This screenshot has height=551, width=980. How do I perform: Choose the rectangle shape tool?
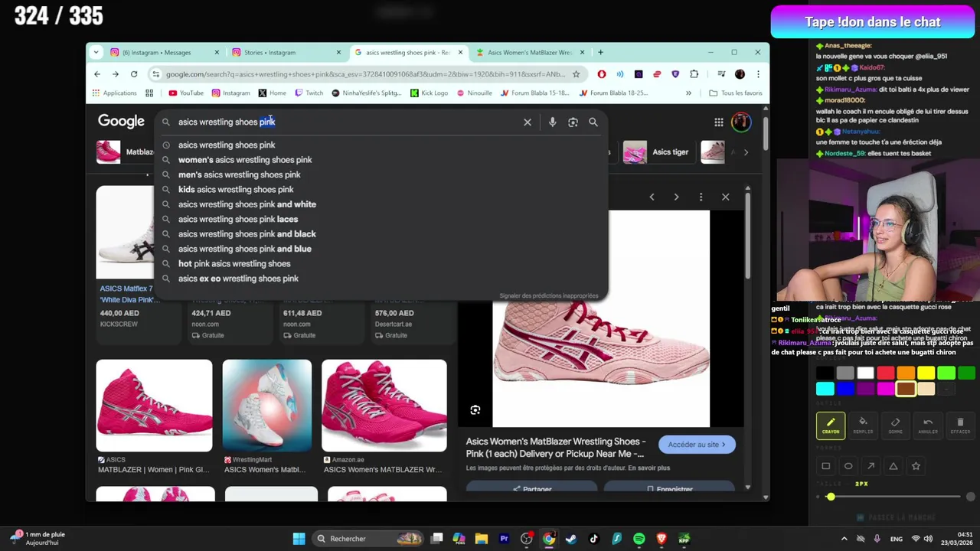click(x=825, y=466)
